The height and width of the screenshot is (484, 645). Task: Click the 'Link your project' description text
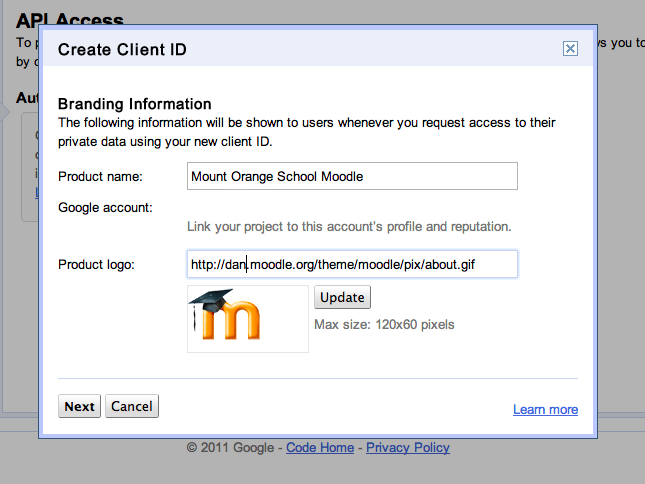pos(349,226)
